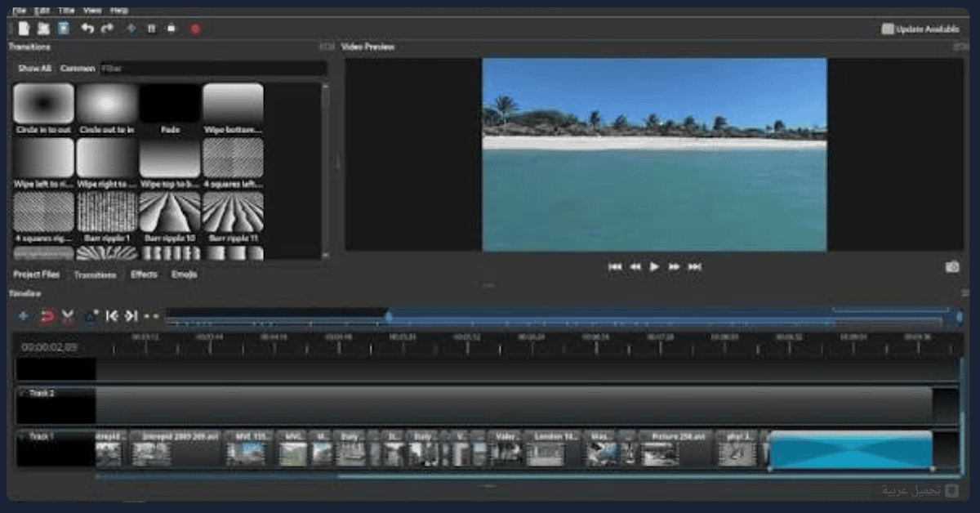Click the Show All filter button
980x513 pixels.
coord(34,69)
